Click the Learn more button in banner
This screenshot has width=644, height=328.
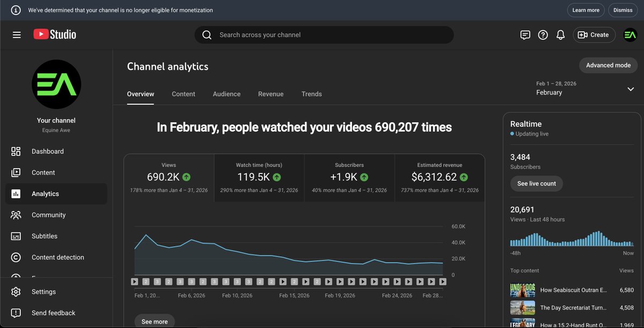click(586, 10)
